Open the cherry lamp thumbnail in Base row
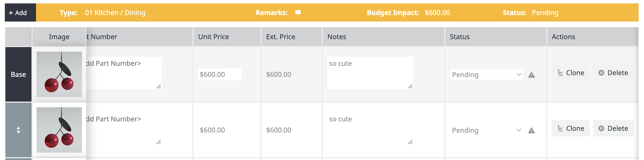 pos(59,74)
